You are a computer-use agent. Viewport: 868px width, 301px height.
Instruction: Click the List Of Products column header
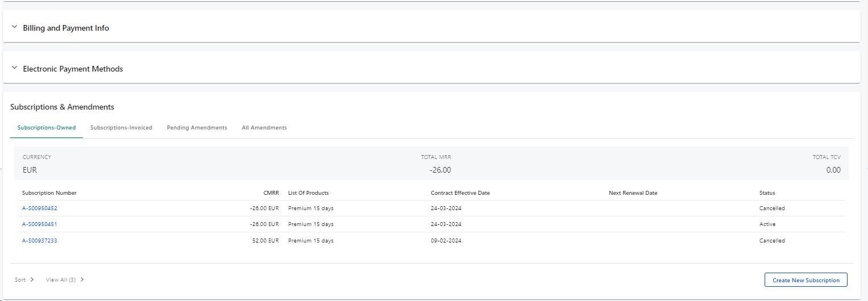(308, 193)
